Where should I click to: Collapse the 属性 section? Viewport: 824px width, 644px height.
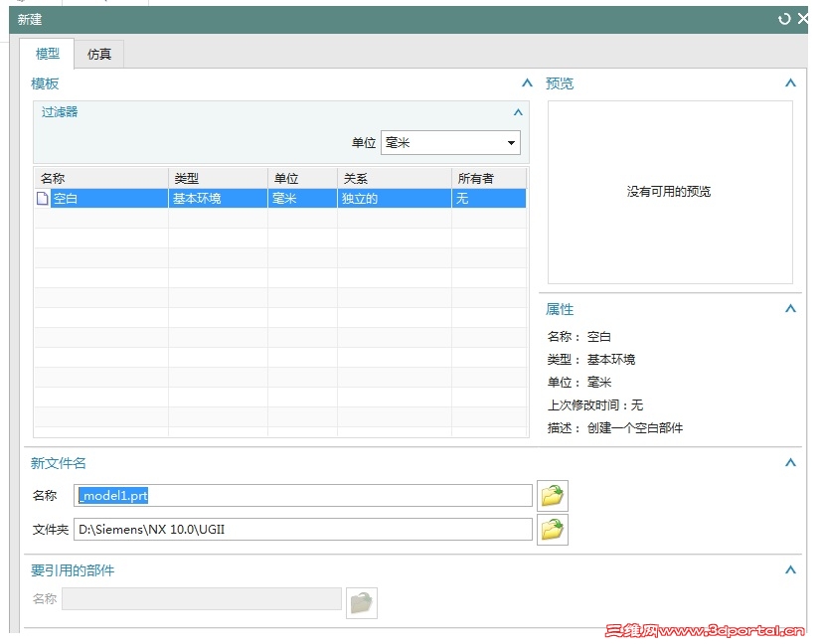[x=790, y=309]
